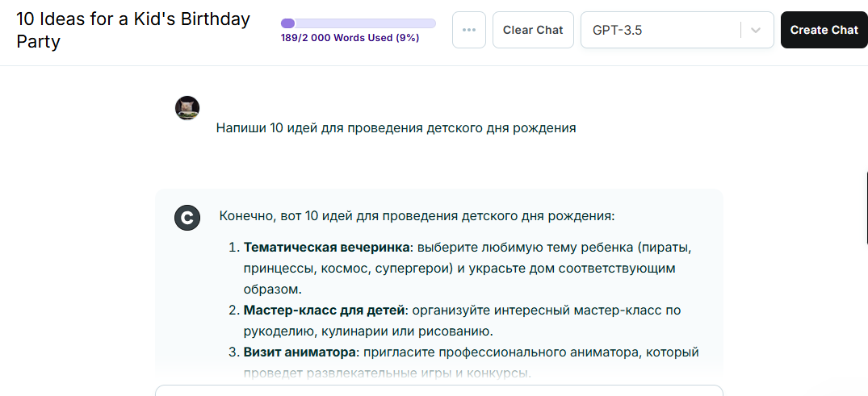Click the assistant C avatar icon
This screenshot has width=868, height=396.
point(187,218)
